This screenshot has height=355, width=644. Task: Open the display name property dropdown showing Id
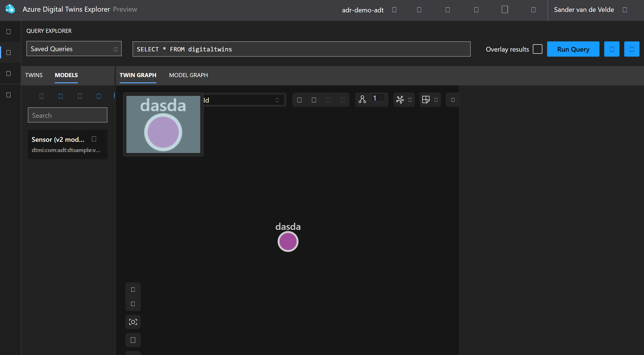click(244, 100)
